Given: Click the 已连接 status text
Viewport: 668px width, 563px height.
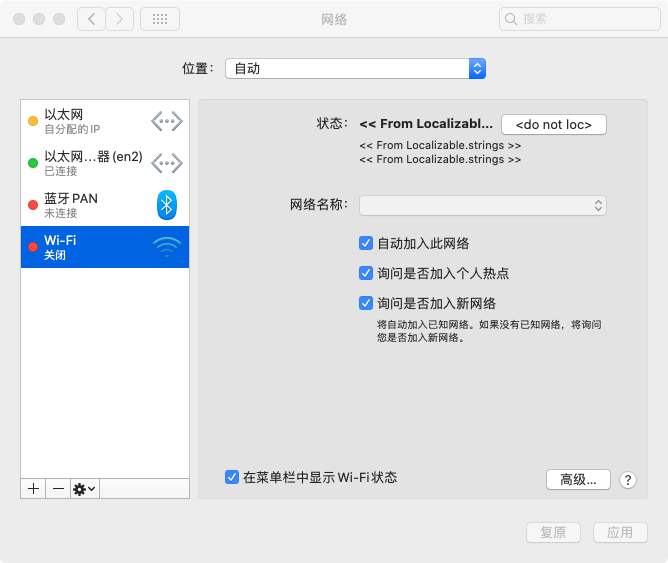Looking at the screenshot, I should pyautogui.click(x=61, y=171).
